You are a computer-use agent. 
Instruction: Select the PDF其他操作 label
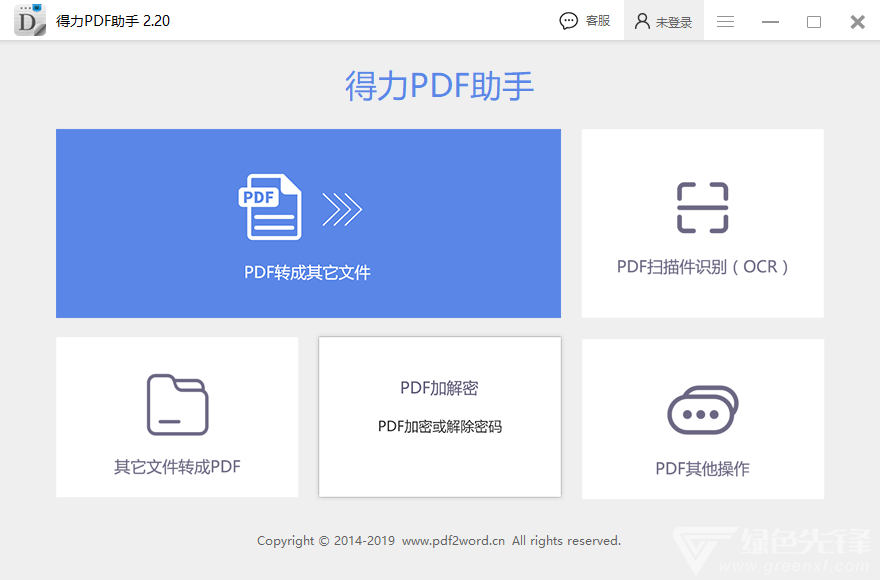[703, 468]
